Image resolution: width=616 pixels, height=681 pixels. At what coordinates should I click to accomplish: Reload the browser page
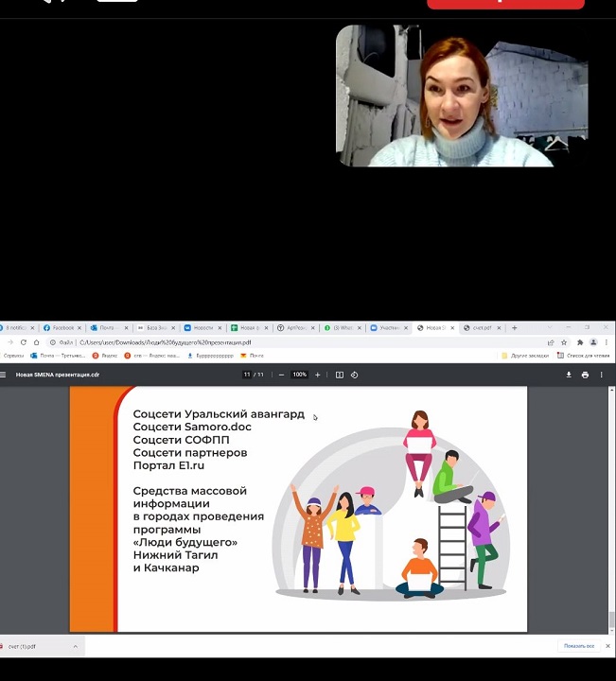(x=36, y=342)
